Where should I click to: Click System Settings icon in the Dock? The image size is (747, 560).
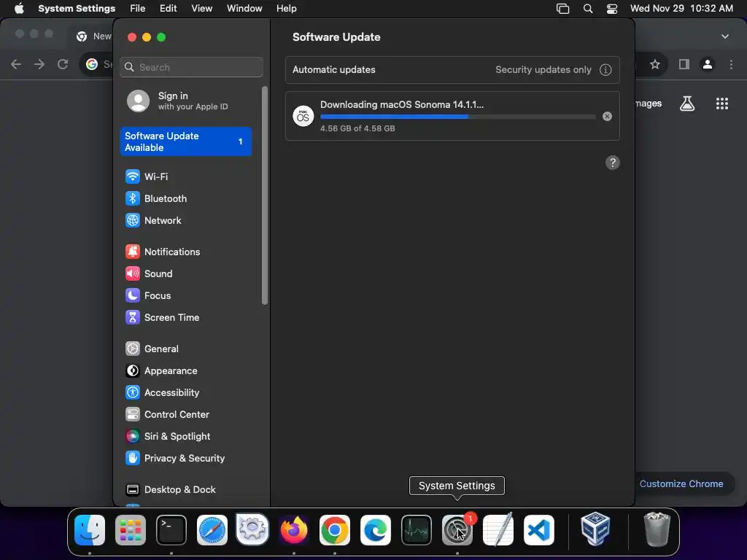point(457,530)
